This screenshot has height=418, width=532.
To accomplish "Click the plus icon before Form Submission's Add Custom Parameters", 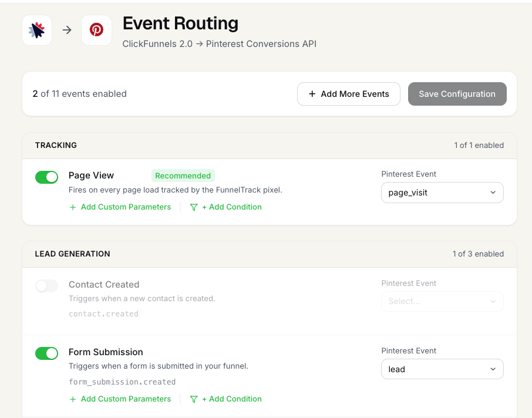I will 73,399.
